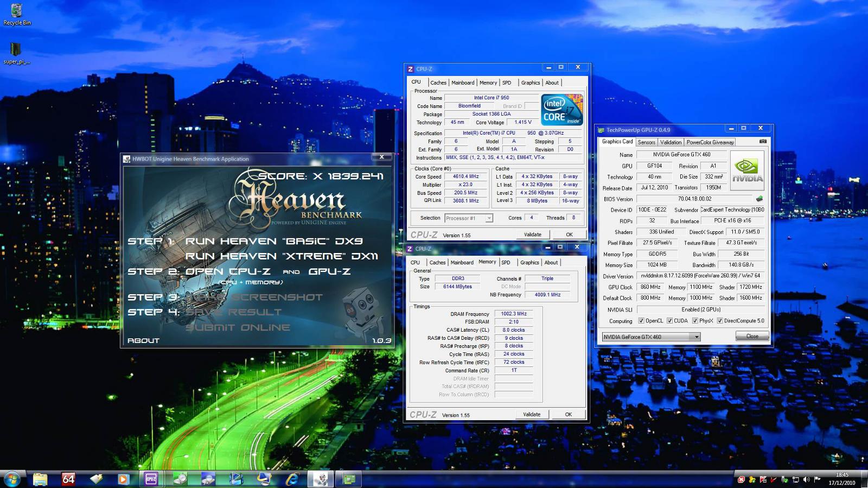Screen dimensions: 868x488
Task: Click the Windows Start orb
Action: [12, 479]
